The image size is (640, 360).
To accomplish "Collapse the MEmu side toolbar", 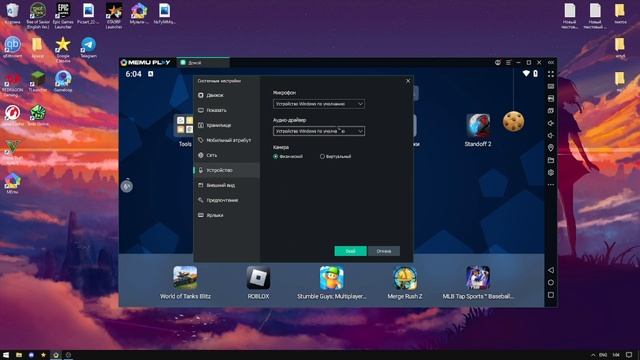I will (551, 62).
